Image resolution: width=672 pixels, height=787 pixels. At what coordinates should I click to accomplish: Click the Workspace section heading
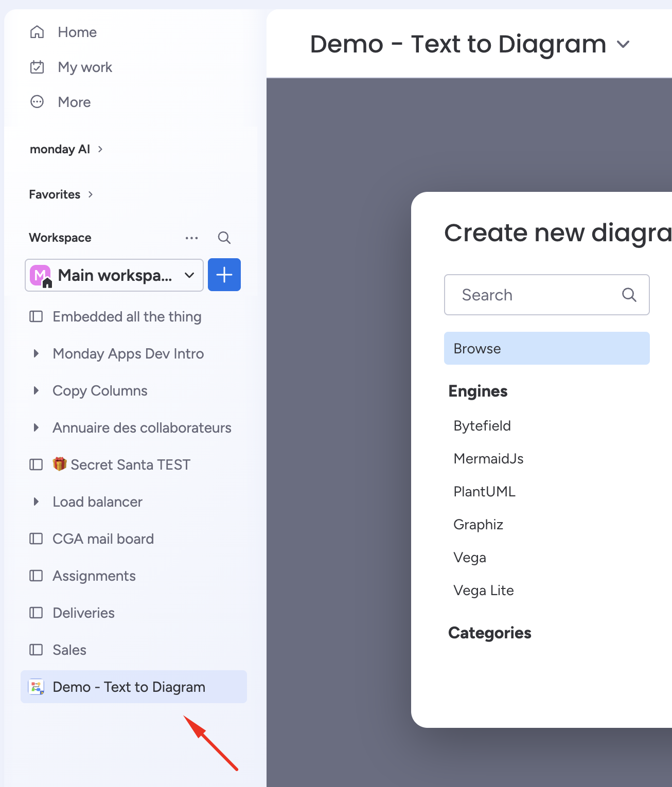pos(60,238)
